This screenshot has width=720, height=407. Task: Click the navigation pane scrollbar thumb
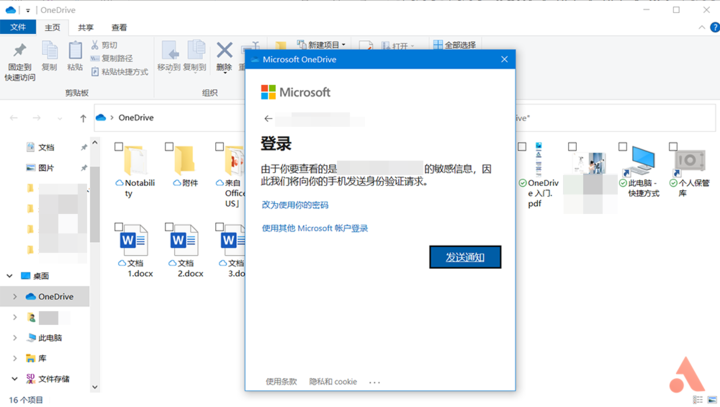[x=95, y=204]
